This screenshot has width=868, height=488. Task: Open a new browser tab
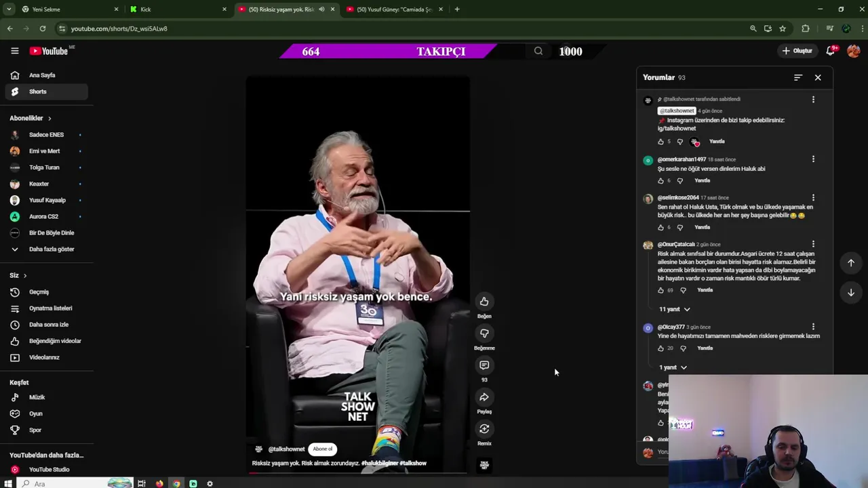pos(457,9)
